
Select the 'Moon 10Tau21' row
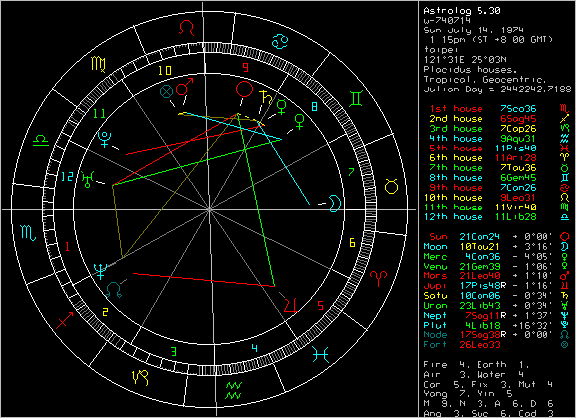(x=497, y=246)
